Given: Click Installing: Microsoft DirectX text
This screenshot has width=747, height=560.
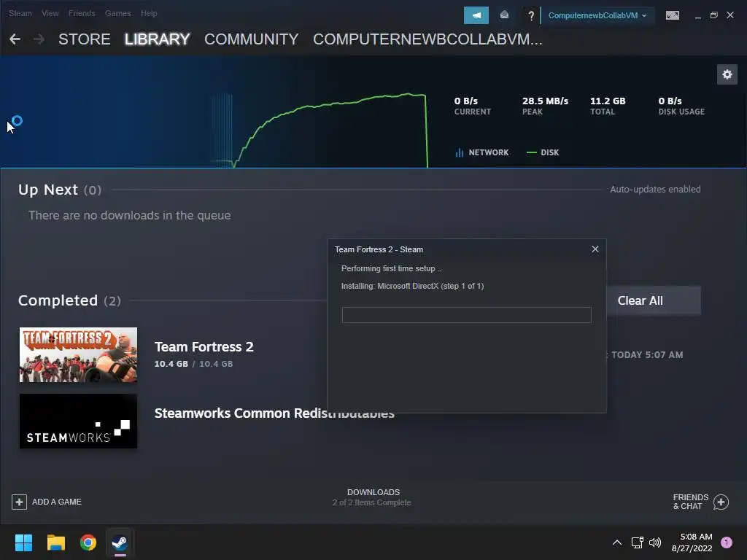Looking at the screenshot, I should (412, 286).
